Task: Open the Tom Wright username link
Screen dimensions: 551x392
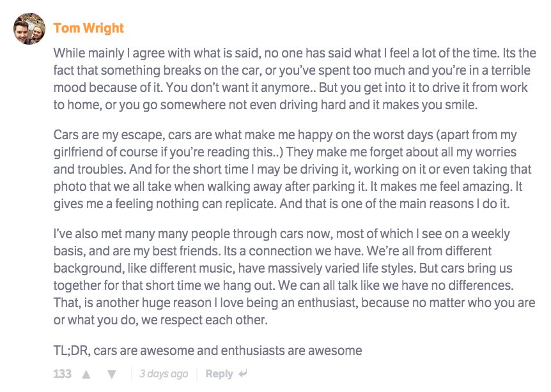Action: pyautogui.click(x=89, y=28)
